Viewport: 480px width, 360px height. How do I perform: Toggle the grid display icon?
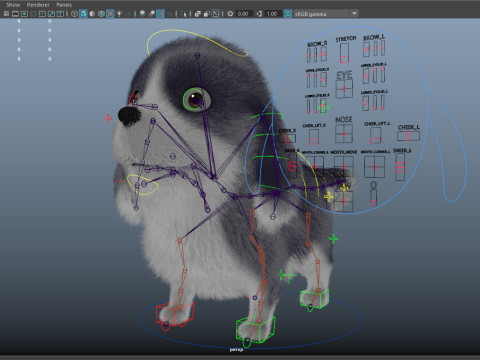pyautogui.click(x=6, y=14)
